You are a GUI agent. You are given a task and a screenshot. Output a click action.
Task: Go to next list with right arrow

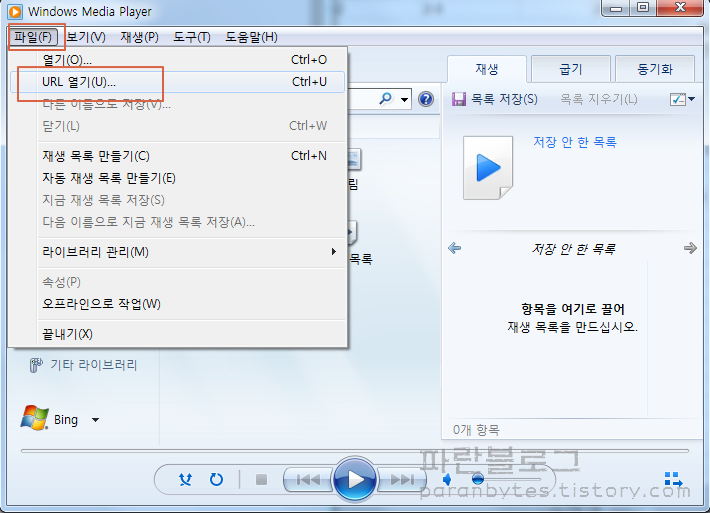(x=690, y=248)
